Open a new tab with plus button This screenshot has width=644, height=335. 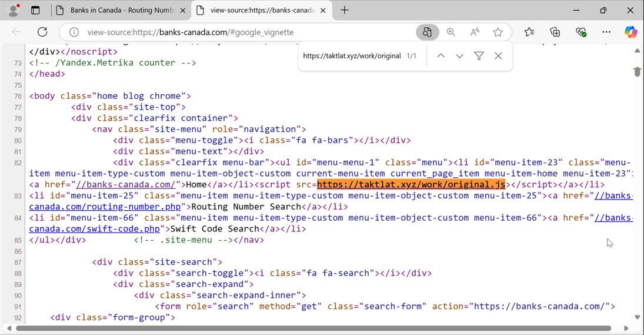(x=345, y=10)
